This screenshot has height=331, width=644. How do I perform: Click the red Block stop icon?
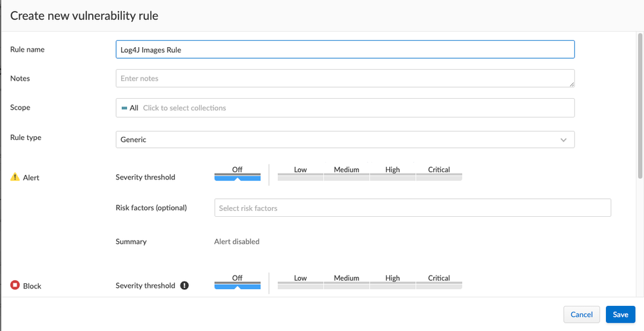pyautogui.click(x=15, y=285)
